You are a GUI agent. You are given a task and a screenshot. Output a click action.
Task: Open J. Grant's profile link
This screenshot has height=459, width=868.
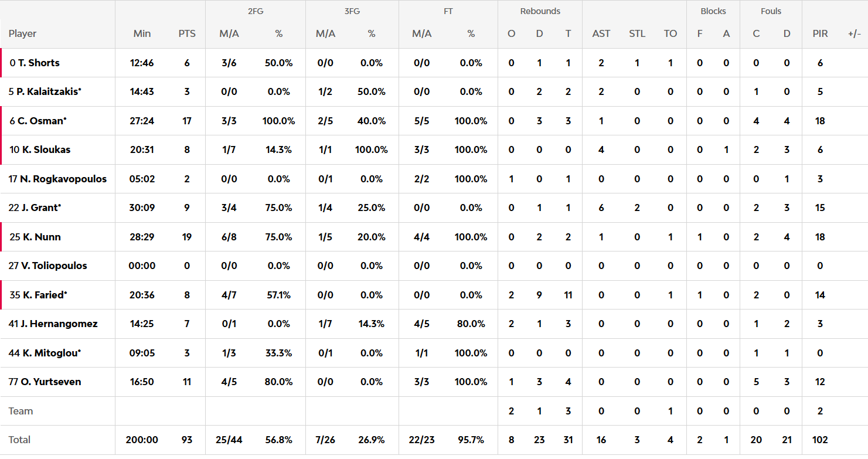coord(40,208)
